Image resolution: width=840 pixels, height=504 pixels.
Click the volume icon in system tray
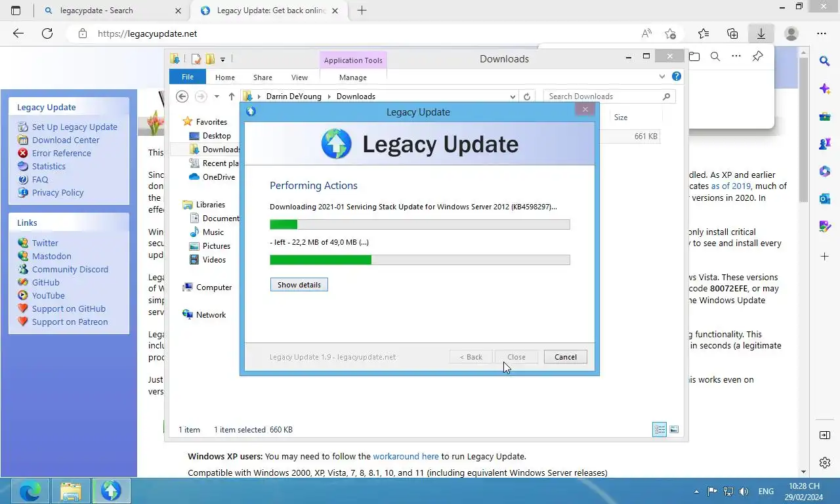coord(744,491)
